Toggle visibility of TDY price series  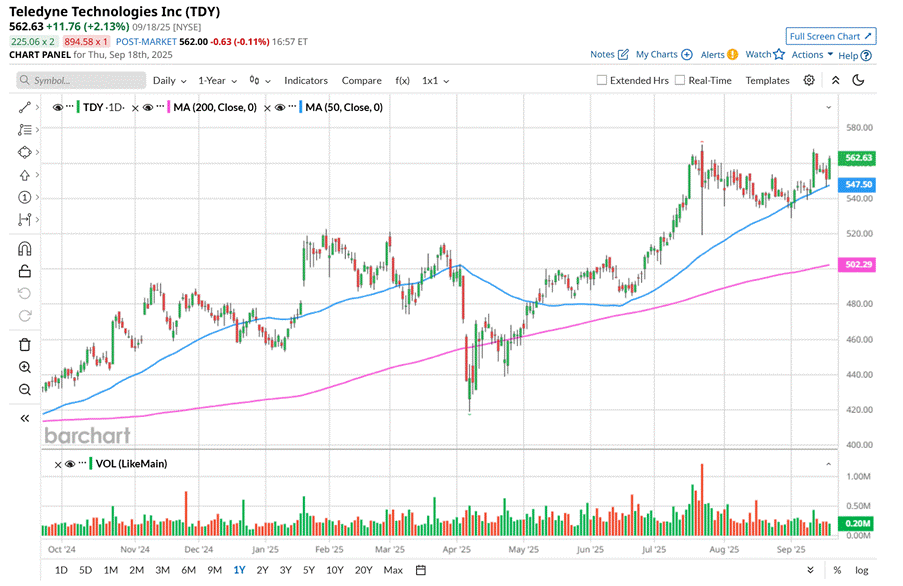click(x=58, y=108)
